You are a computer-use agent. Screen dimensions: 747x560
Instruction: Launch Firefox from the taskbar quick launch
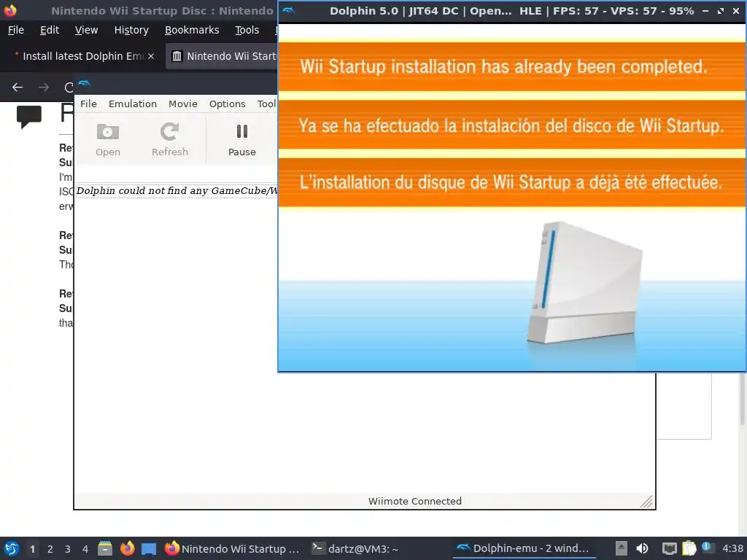(x=127, y=548)
